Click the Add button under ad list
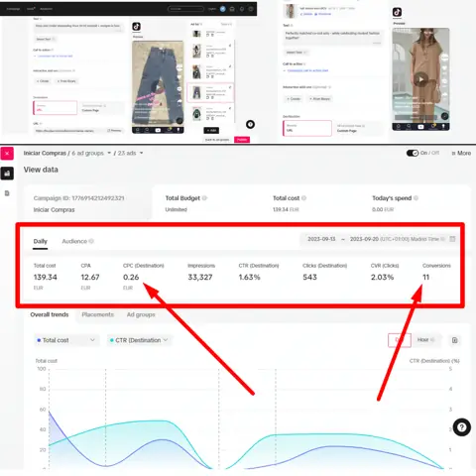Image resolution: width=476 pixels, height=476 pixels. coord(211,130)
